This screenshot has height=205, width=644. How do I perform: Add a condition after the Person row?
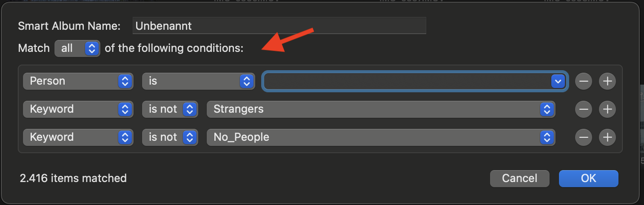click(x=607, y=81)
